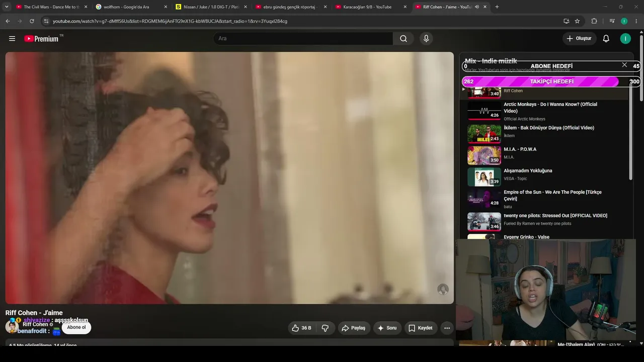Image resolution: width=644 pixels, height=362 pixels.
Task: Click channel watermark in video corner
Action: 443,289
